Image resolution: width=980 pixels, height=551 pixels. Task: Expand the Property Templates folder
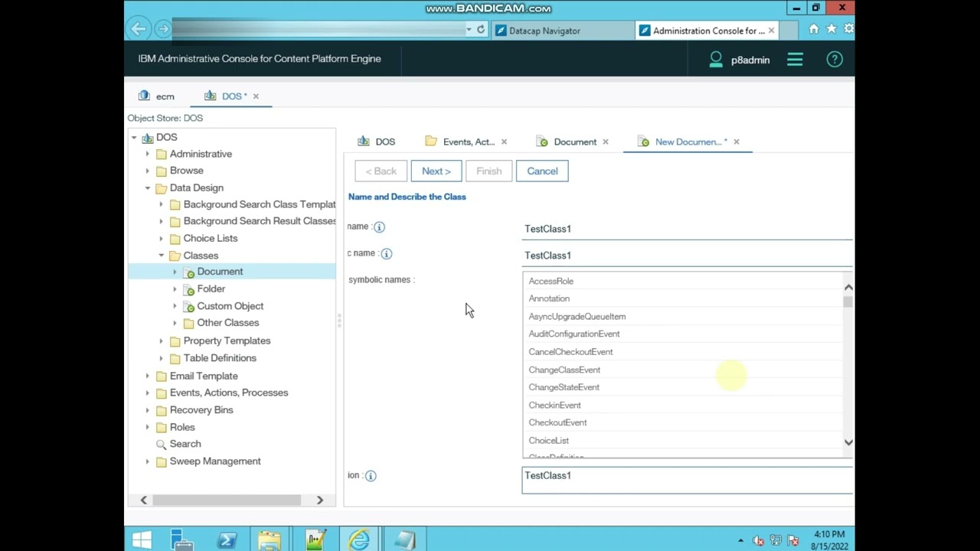pos(162,341)
